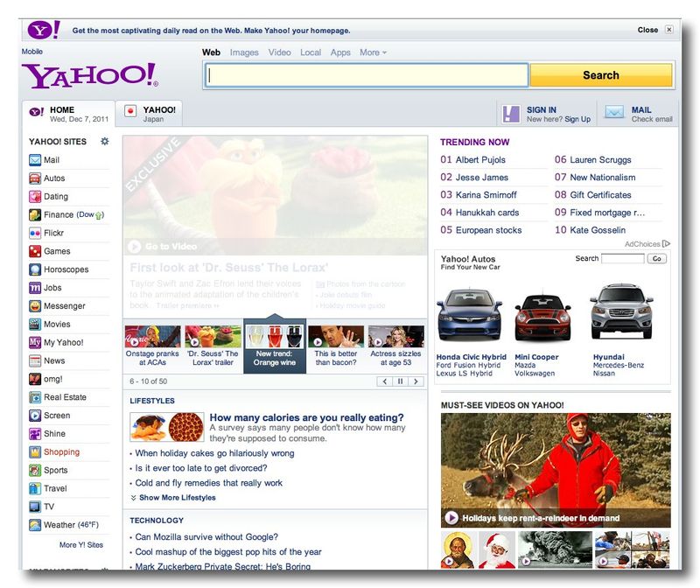Open the Santa Claus video thumbnail
Image resolution: width=700 pixels, height=588 pixels.
497,549
